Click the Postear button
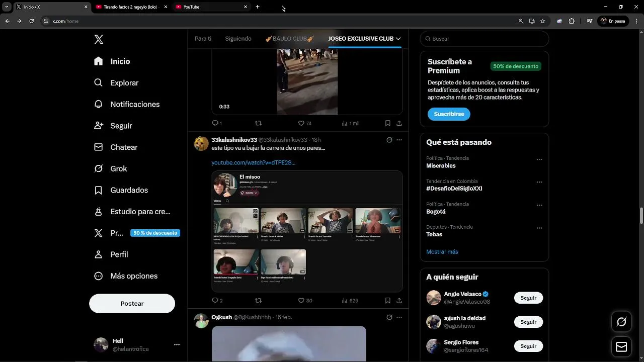 tap(132, 304)
